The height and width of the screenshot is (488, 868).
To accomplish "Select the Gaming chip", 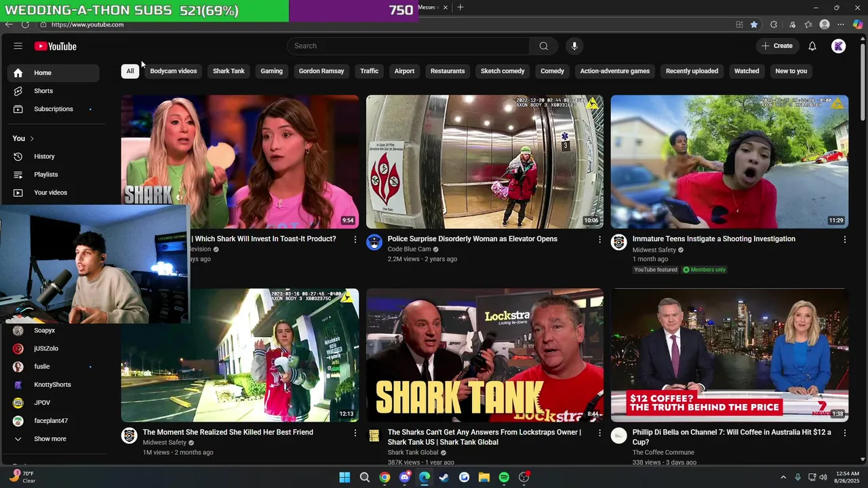I will (271, 71).
